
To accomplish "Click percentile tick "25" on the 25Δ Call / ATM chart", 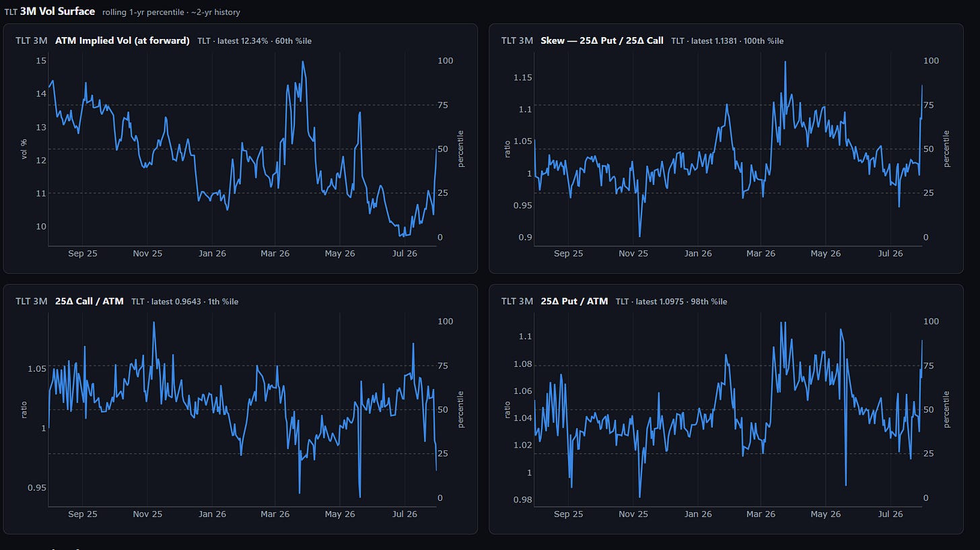I will pyautogui.click(x=442, y=454).
